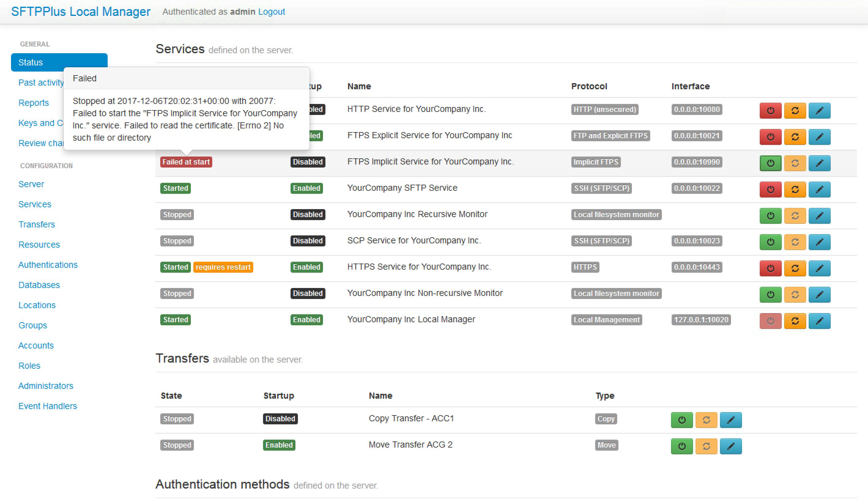Screen dimensions: 868x502
Task: Click the 'Failed at start' status badge
Action: (186, 162)
